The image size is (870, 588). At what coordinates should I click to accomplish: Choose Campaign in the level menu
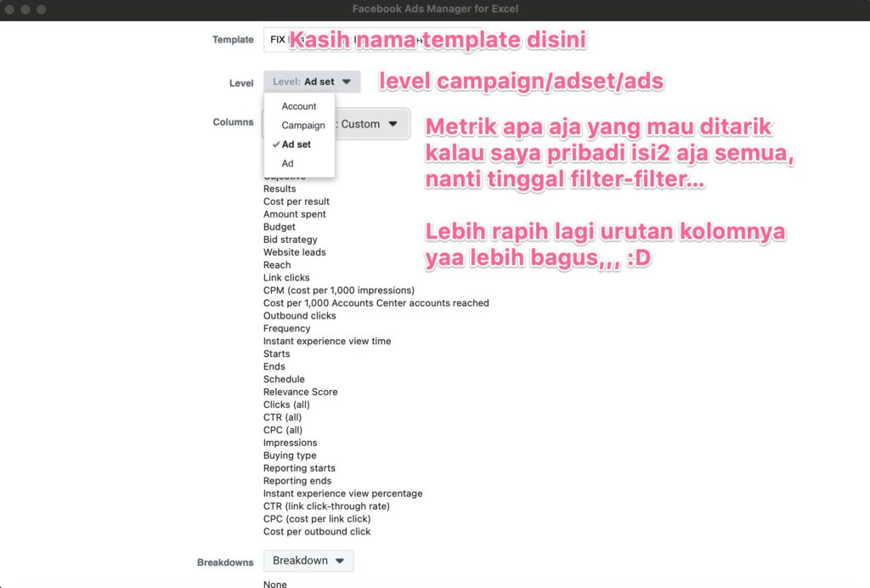tap(303, 126)
